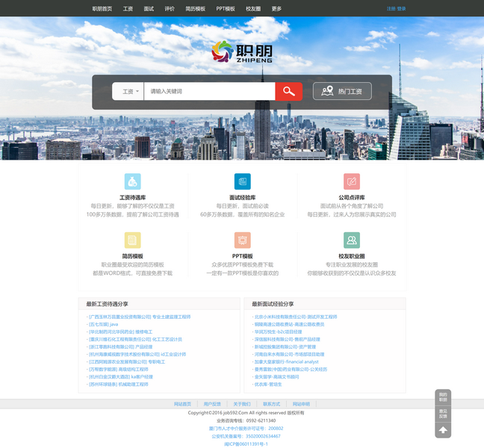Click the back-to-top arrow icon

click(443, 430)
